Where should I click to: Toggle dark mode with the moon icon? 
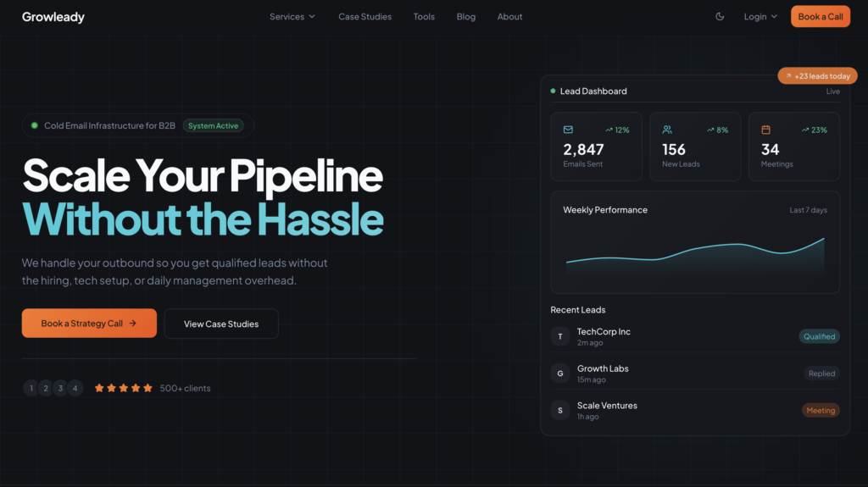coord(720,17)
